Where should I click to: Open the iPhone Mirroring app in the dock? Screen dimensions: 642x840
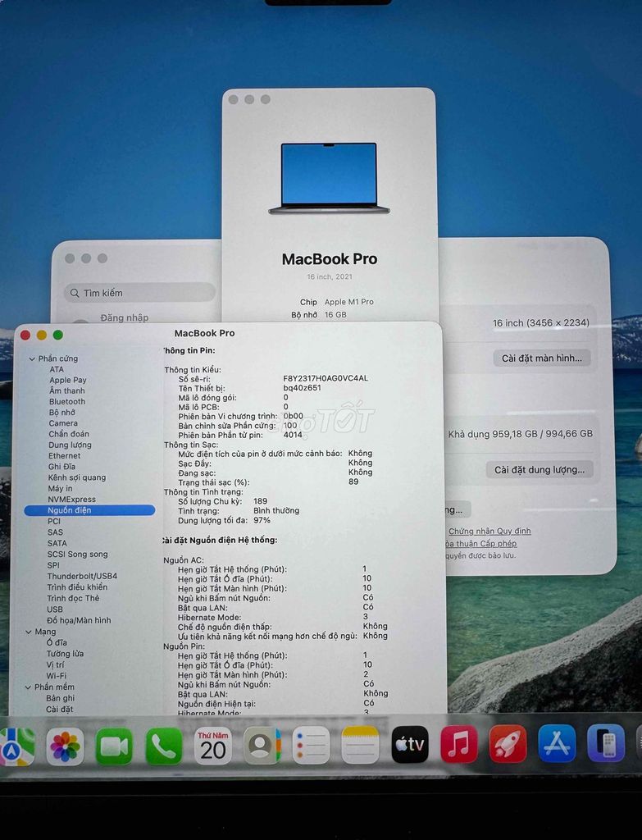[606, 742]
